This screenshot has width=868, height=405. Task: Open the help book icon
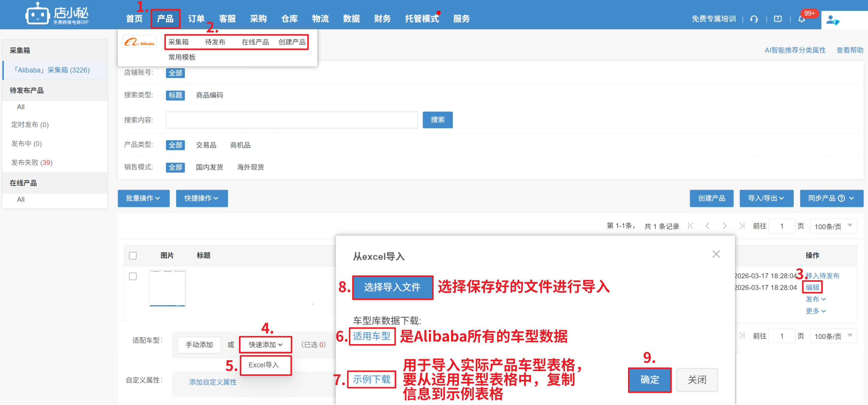[777, 19]
